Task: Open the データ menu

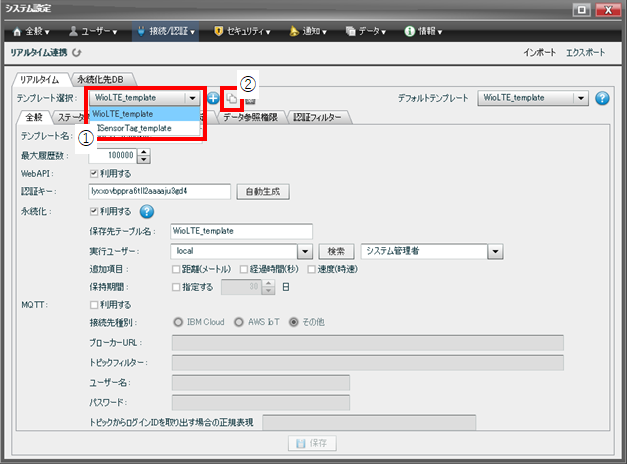Action: (x=365, y=31)
